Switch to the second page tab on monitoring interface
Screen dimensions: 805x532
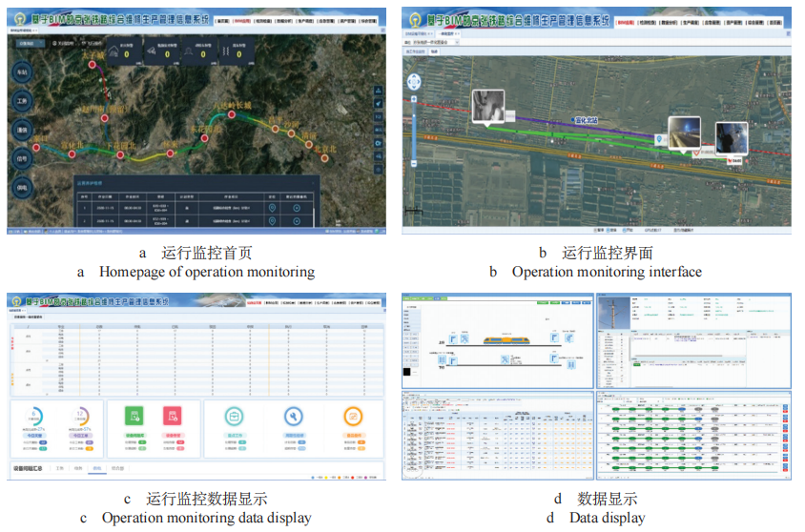[448, 34]
